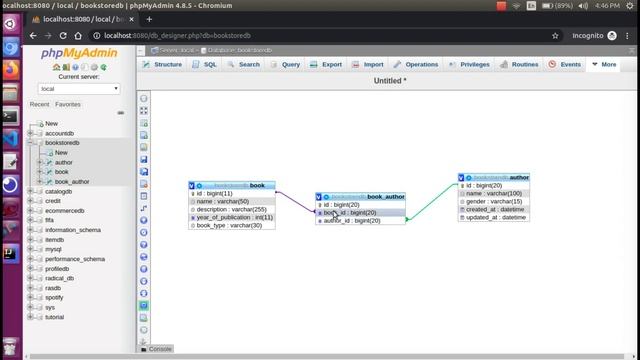Click the Show/Hide tables list designer icon

click(144, 99)
